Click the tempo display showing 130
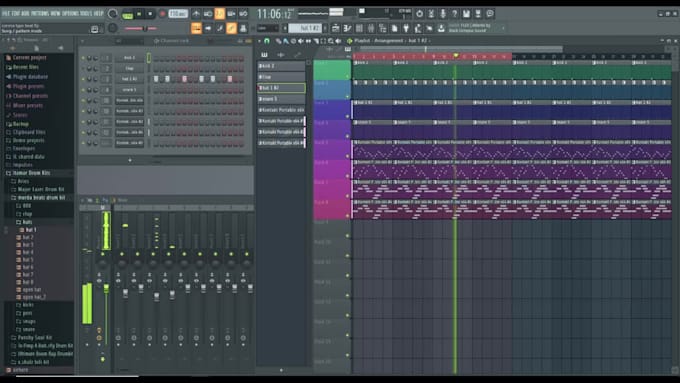This screenshot has width=680, height=383. point(178,14)
